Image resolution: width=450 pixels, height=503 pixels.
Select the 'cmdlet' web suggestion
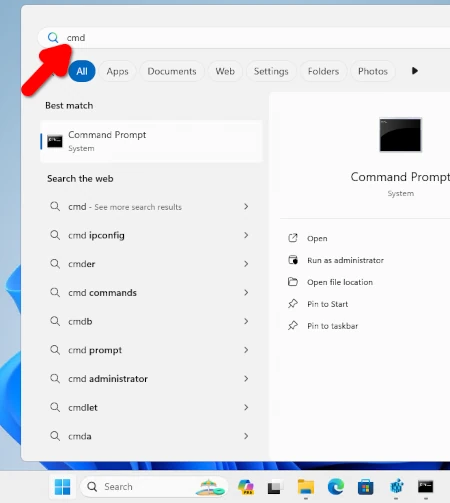click(x=151, y=407)
